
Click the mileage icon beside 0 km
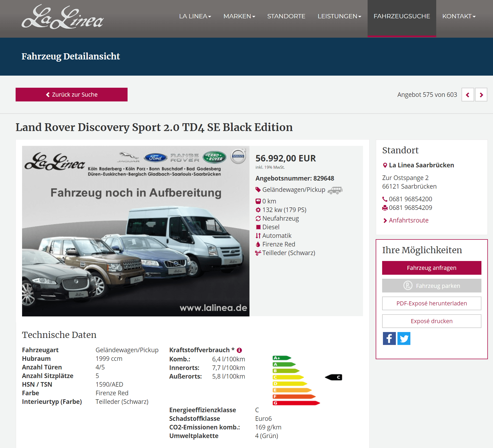click(258, 201)
